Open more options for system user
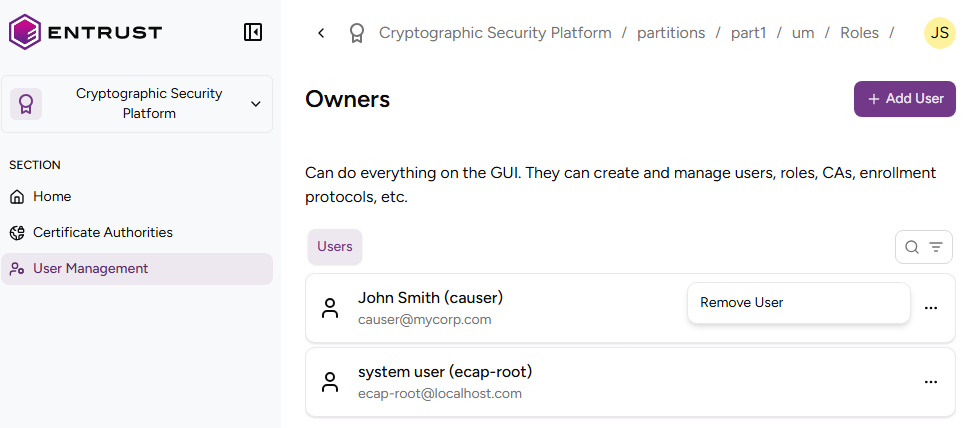This screenshot has width=970, height=428. pos(931,382)
